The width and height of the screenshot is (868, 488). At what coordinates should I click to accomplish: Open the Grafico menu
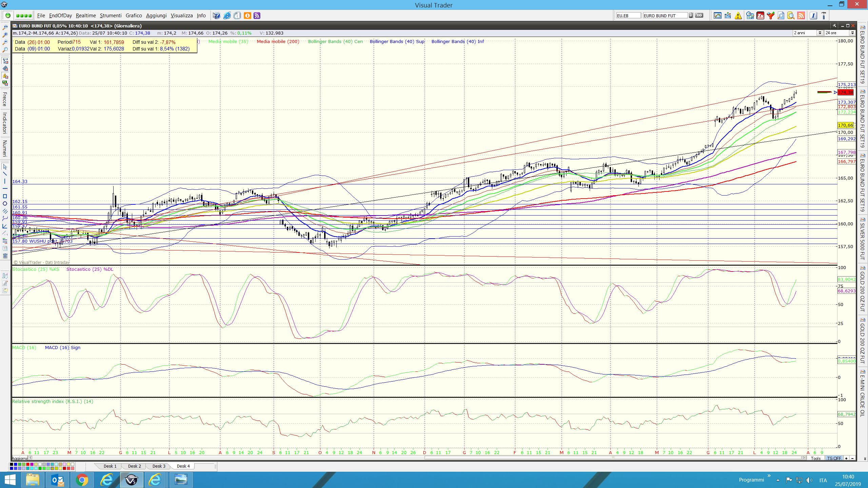click(134, 16)
